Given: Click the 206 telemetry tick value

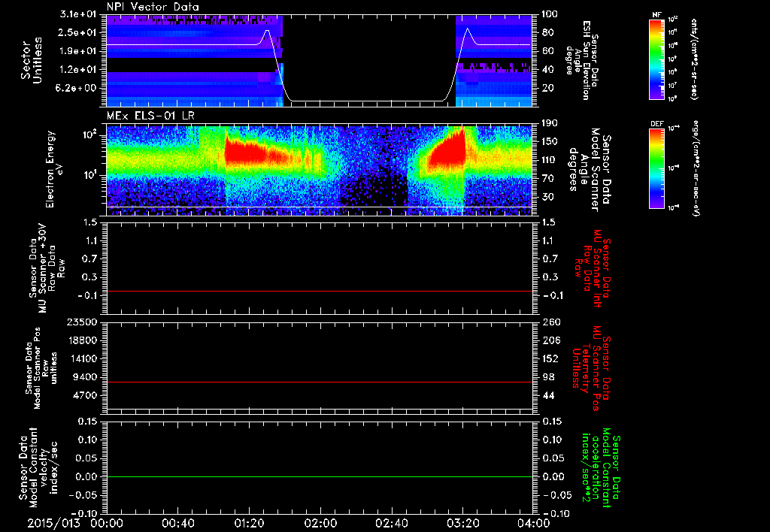Looking at the screenshot, I should [x=550, y=340].
